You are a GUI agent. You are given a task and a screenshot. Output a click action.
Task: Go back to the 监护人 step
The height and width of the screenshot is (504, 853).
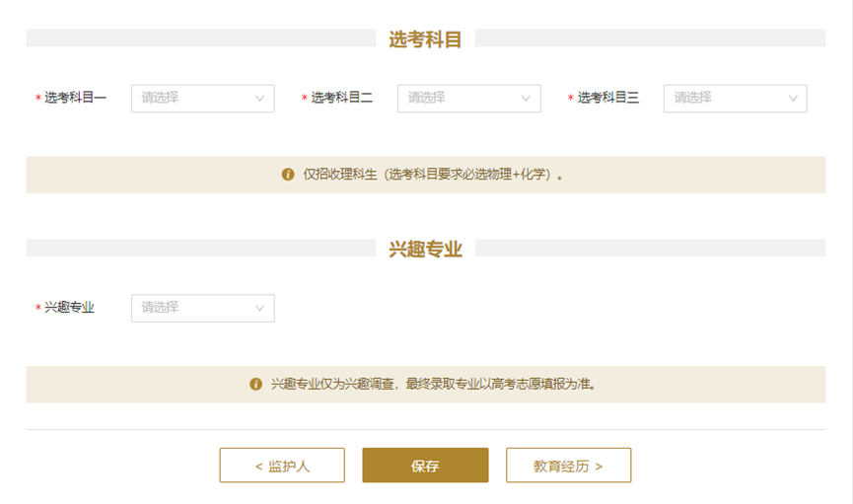282,466
